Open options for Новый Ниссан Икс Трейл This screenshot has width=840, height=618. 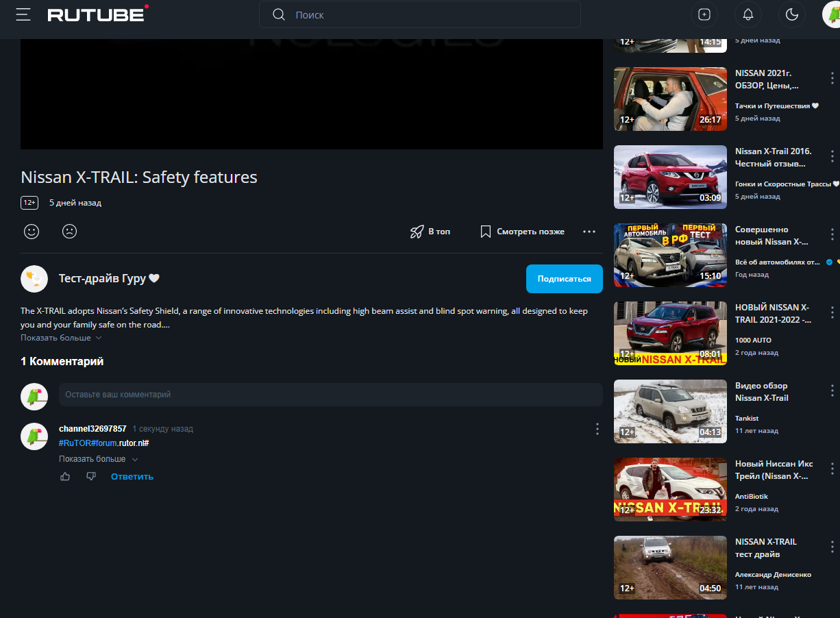coord(832,469)
